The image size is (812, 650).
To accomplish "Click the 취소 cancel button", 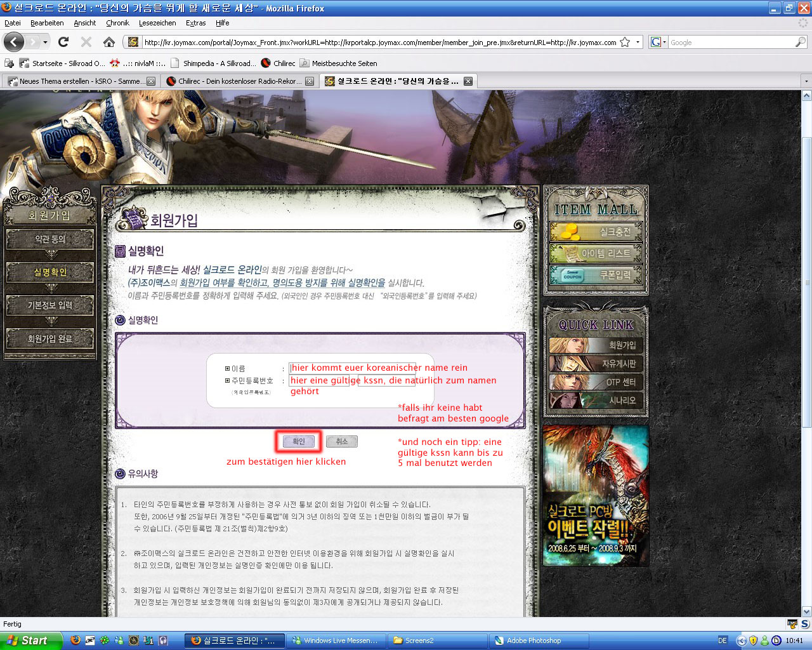I will [342, 441].
